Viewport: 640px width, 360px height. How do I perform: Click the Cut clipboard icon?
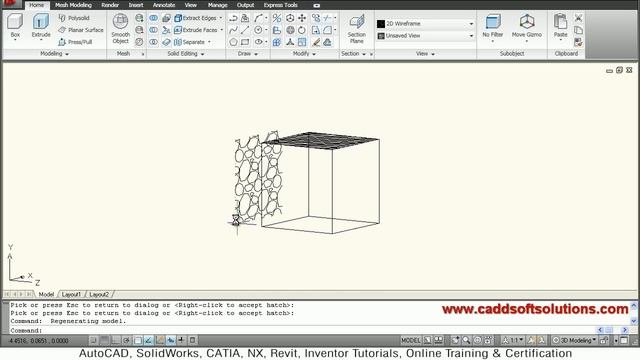[x=578, y=18]
